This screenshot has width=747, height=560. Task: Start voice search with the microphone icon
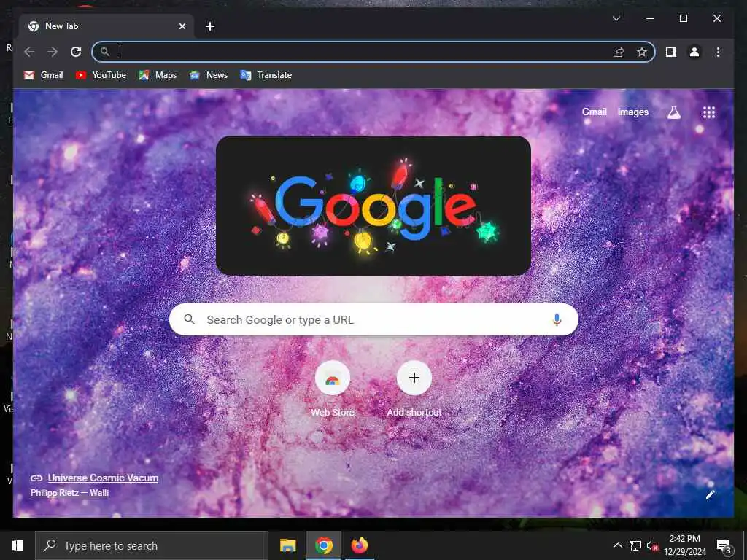click(x=557, y=319)
